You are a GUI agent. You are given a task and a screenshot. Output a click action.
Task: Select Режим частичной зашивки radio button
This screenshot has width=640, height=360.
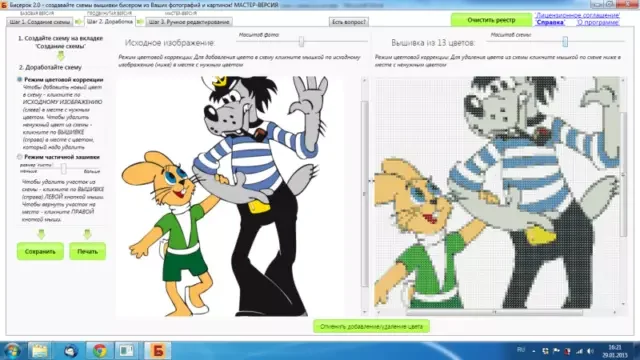pos(19,157)
